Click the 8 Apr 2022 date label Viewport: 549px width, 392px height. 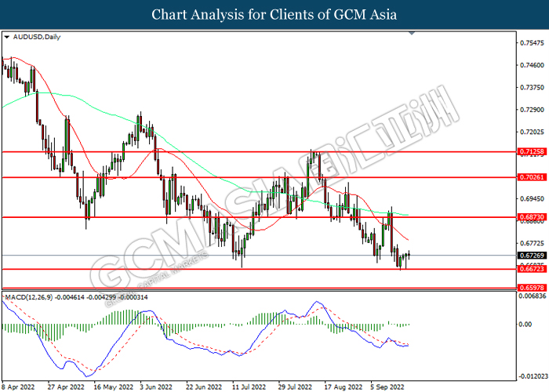coord(18,387)
